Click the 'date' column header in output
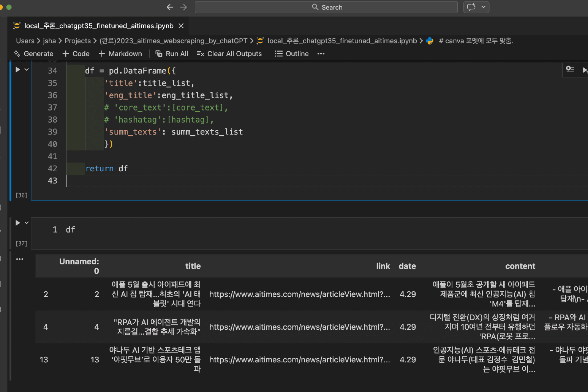The height and width of the screenshot is (392, 588). (407, 266)
